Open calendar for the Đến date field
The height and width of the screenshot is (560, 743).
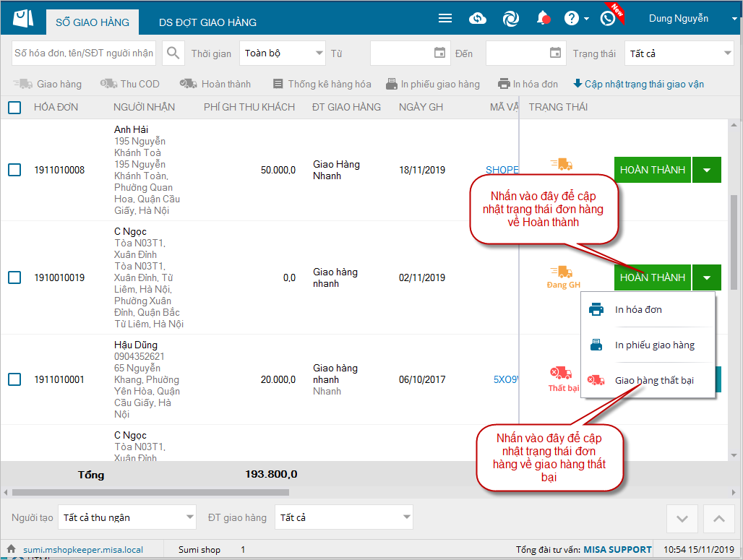pyautogui.click(x=555, y=53)
